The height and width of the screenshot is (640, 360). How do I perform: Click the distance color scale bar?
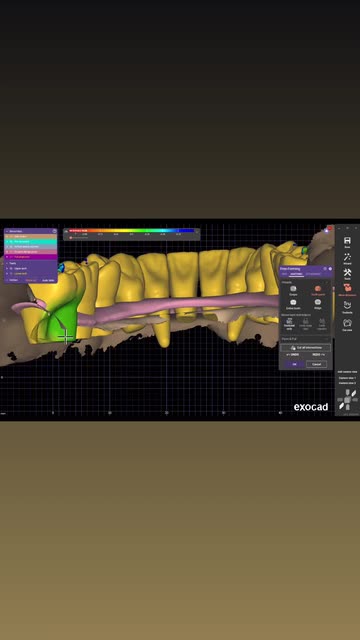(x=131, y=231)
